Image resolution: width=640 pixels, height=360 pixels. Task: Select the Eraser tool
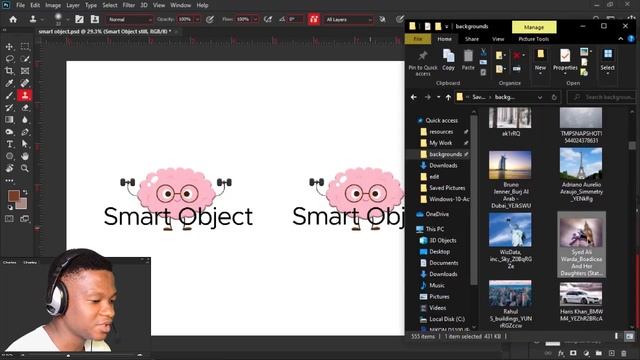pyautogui.click(x=25, y=108)
